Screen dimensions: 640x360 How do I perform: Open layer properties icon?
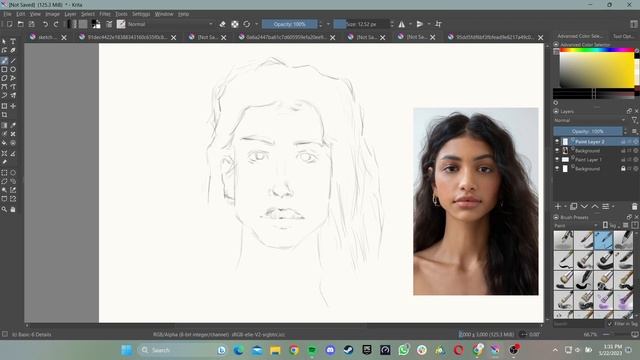click(606, 207)
